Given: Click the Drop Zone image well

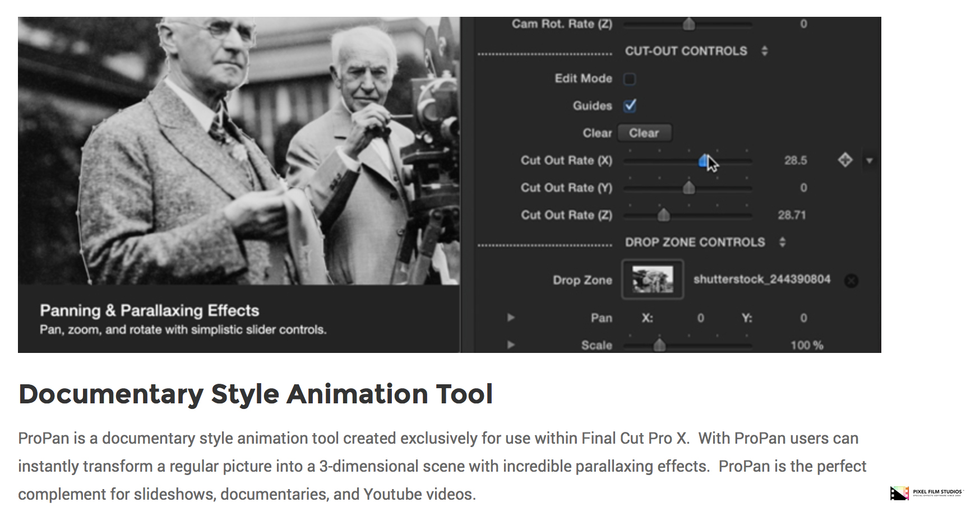Looking at the screenshot, I should pos(653,280).
